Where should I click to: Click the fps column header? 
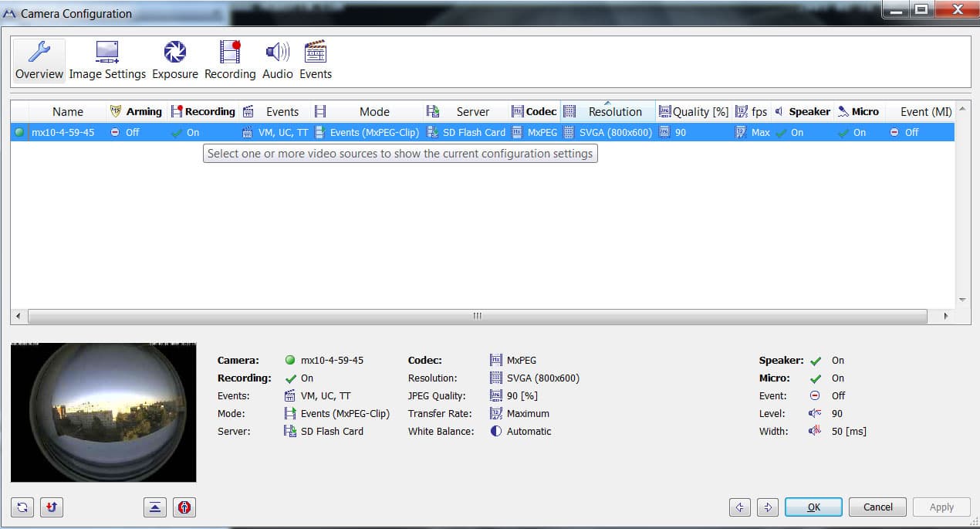(x=752, y=111)
